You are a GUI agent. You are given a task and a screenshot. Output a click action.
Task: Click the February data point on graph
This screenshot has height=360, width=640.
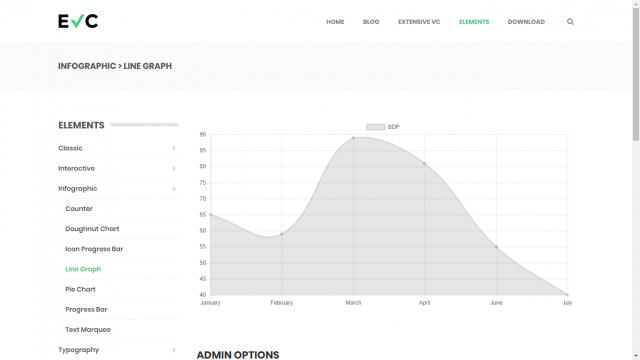coord(282,234)
